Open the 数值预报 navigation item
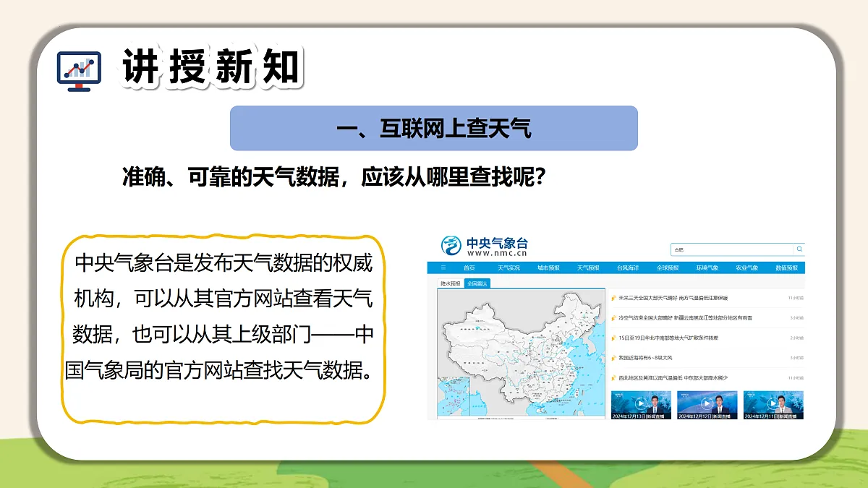The width and height of the screenshot is (868, 488). (786, 267)
